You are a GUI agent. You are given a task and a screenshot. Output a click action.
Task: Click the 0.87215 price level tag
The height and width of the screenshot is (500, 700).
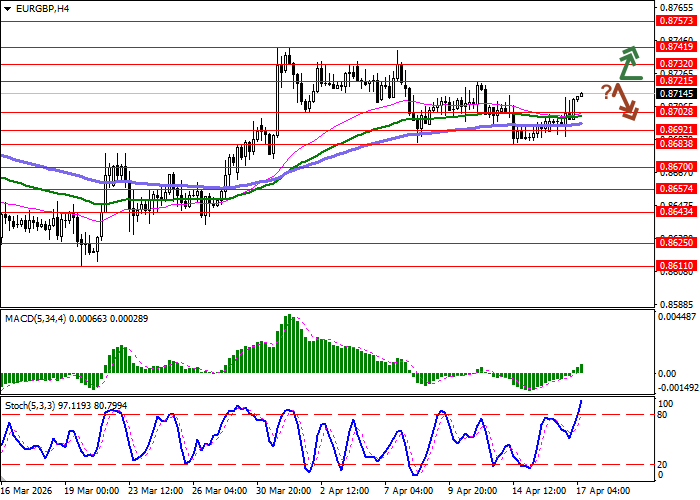tap(676, 80)
